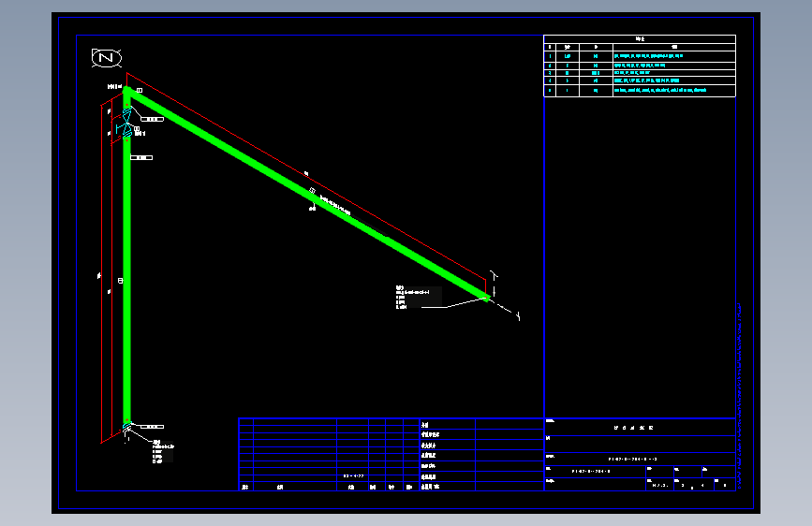This screenshot has height=526, width=812.
Task: Click the white tag box at pipe bottom
Action: pyautogui.click(x=153, y=427)
